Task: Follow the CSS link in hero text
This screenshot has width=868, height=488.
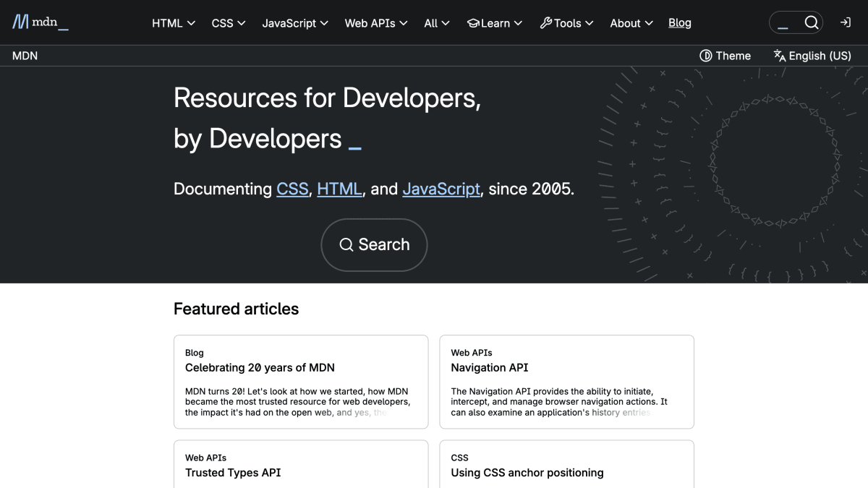Action: click(292, 189)
